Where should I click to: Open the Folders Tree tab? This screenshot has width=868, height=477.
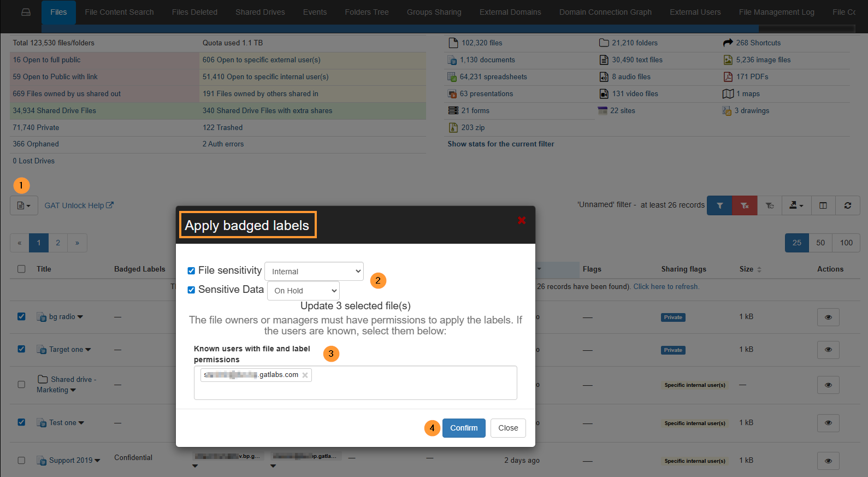(x=367, y=12)
